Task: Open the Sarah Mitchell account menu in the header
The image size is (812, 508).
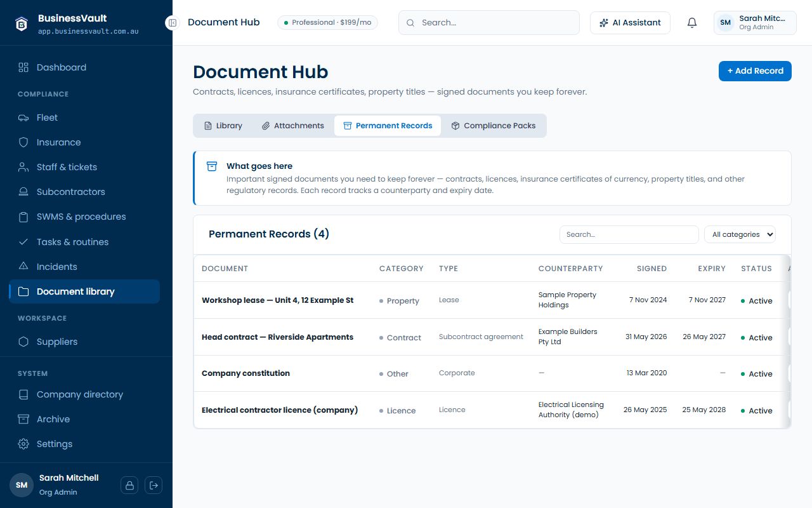Action: pyautogui.click(x=755, y=23)
